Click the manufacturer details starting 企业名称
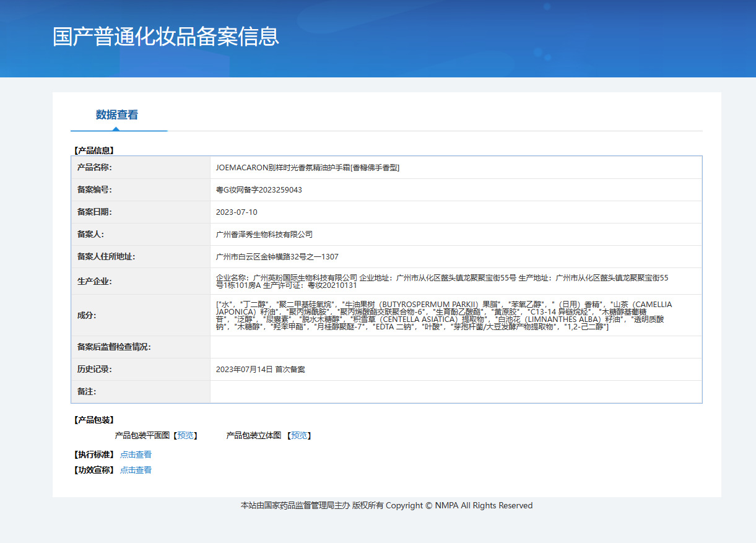 (x=442, y=282)
